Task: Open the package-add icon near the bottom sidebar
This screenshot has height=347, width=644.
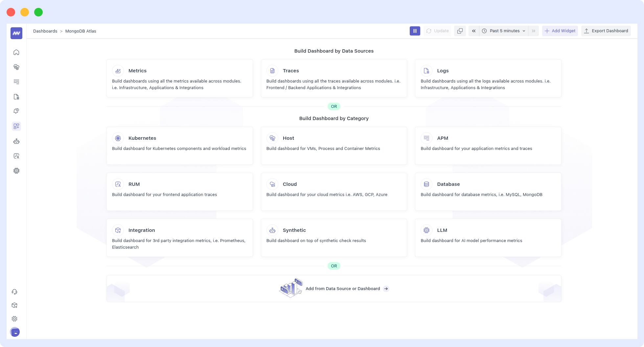Action: pyautogui.click(x=14, y=305)
